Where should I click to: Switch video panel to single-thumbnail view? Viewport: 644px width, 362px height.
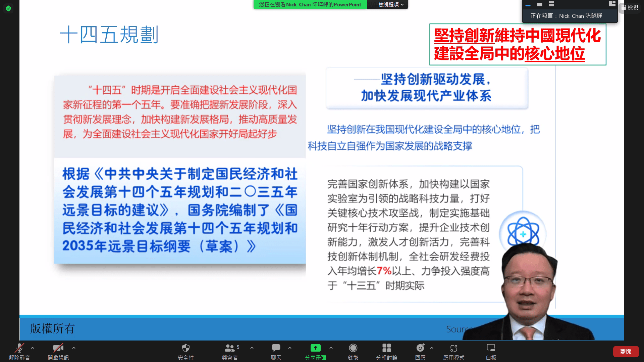pyautogui.click(x=539, y=4)
